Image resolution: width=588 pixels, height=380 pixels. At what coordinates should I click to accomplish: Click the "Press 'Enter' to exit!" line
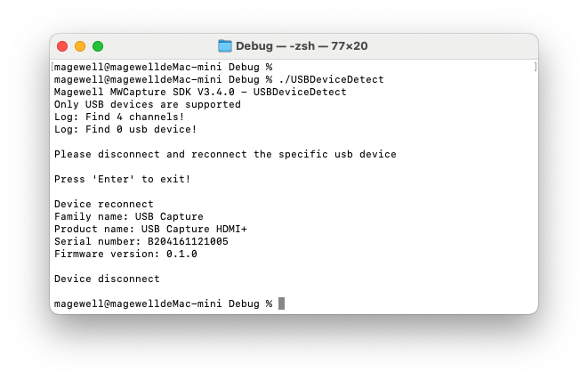pyautogui.click(x=123, y=179)
